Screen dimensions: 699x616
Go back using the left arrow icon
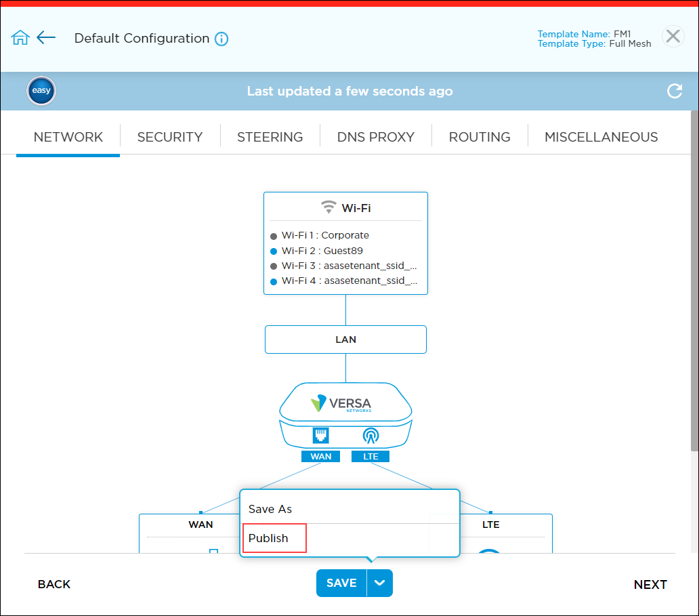[x=46, y=38]
